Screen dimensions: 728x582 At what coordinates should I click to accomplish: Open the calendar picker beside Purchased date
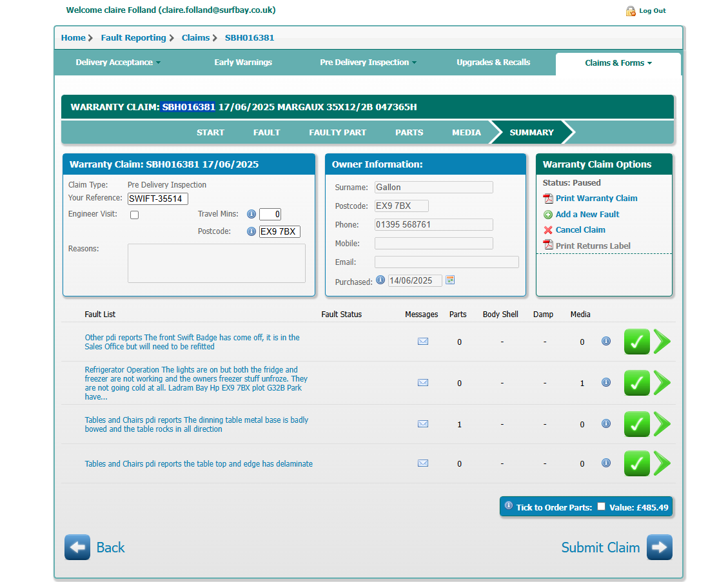coord(450,280)
